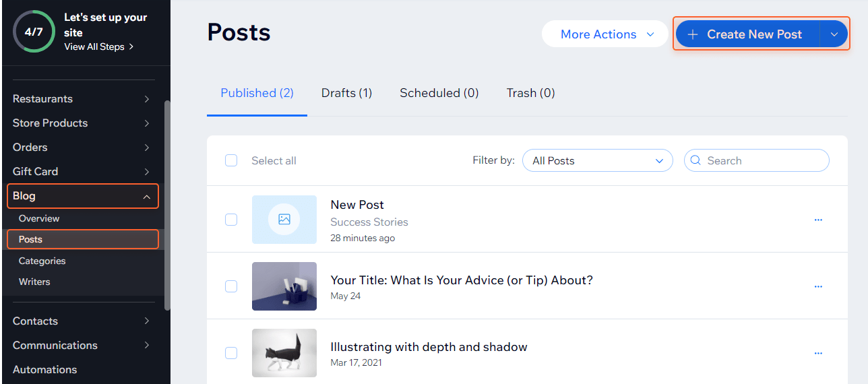Click the 28 minutes ago timestamp

(363, 238)
